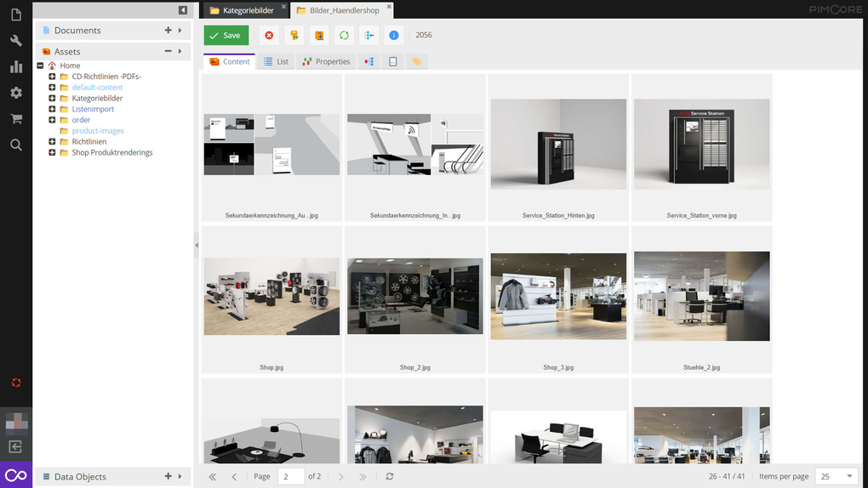The height and width of the screenshot is (488, 868).
Task: Open the gear Settings menu
Action: click(16, 93)
